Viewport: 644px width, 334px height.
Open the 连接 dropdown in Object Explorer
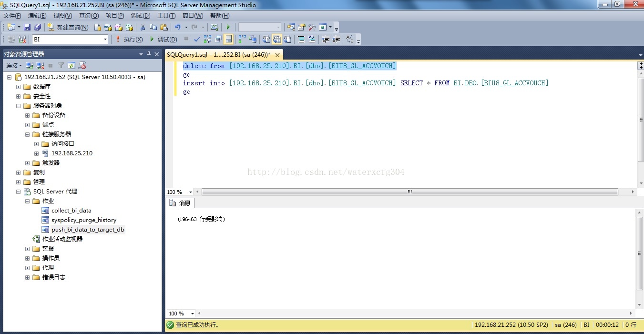pos(14,65)
